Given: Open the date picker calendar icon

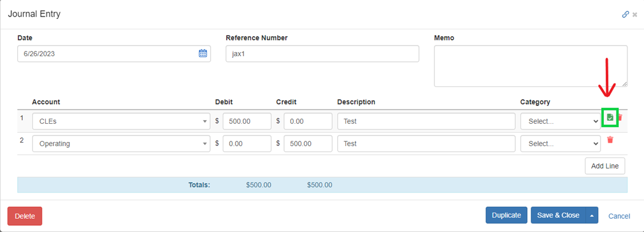Looking at the screenshot, I should coord(203,53).
